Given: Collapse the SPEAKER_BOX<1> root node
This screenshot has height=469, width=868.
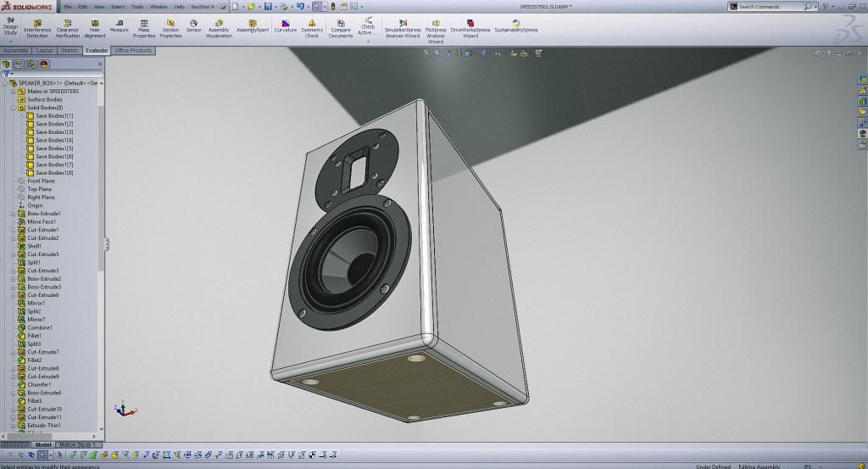Looking at the screenshot, I should (x=5, y=83).
